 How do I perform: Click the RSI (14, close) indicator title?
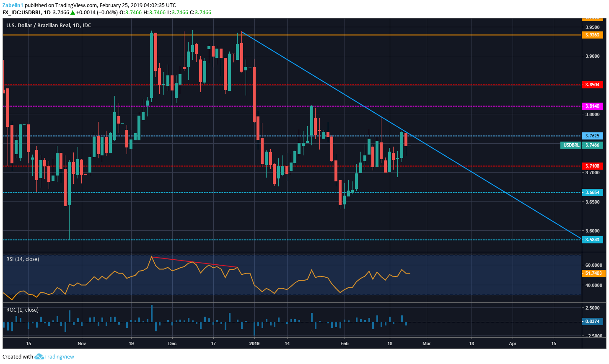(x=23, y=259)
